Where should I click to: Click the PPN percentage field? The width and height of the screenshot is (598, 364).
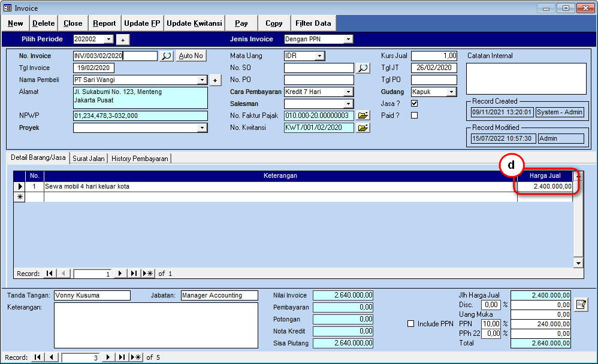click(x=491, y=324)
